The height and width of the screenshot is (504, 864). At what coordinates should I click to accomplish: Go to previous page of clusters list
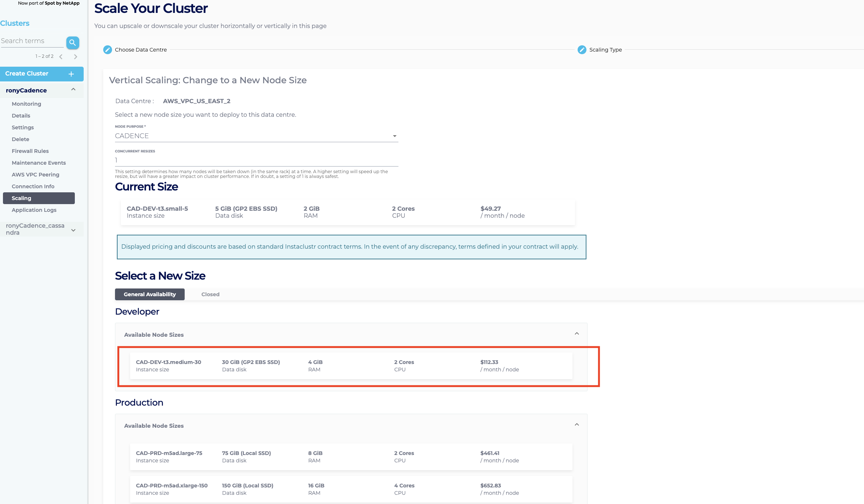coord(61,57)
